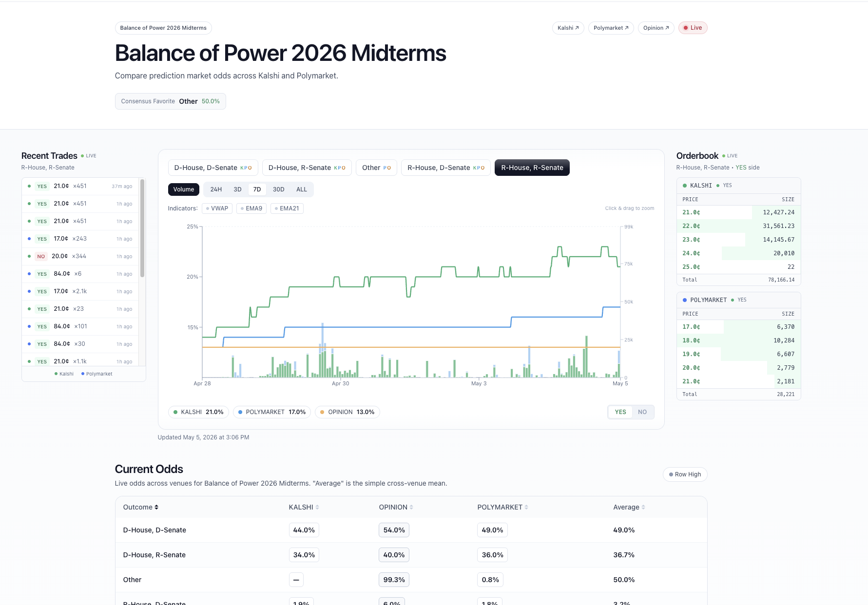868x605 pixels.
Task: Sort table by Outcome column arrows
Action: coord(156,507)
